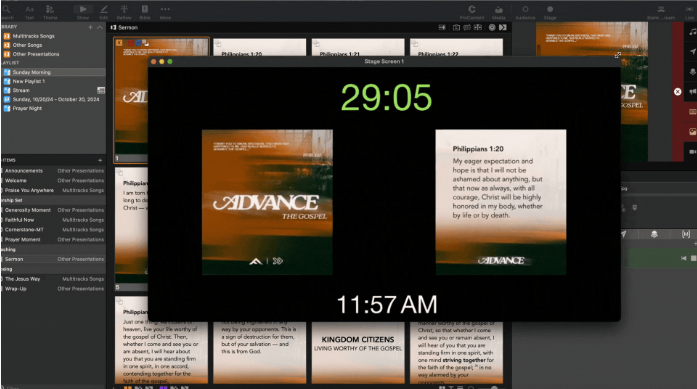697x389 pixels.
Task: Select the Philippians 1:22 slide thumbnail
Action: [457, 47]
